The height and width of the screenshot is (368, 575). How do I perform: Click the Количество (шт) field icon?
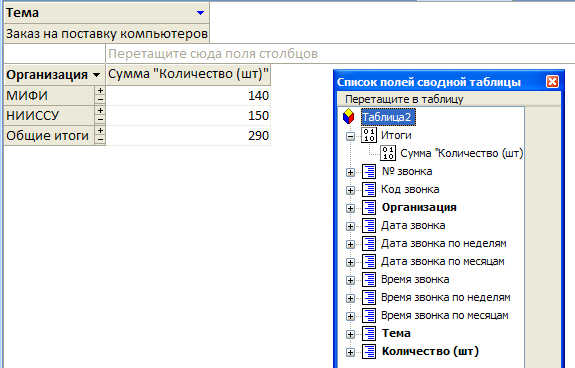pyautogui.click(x=369, y=351)
